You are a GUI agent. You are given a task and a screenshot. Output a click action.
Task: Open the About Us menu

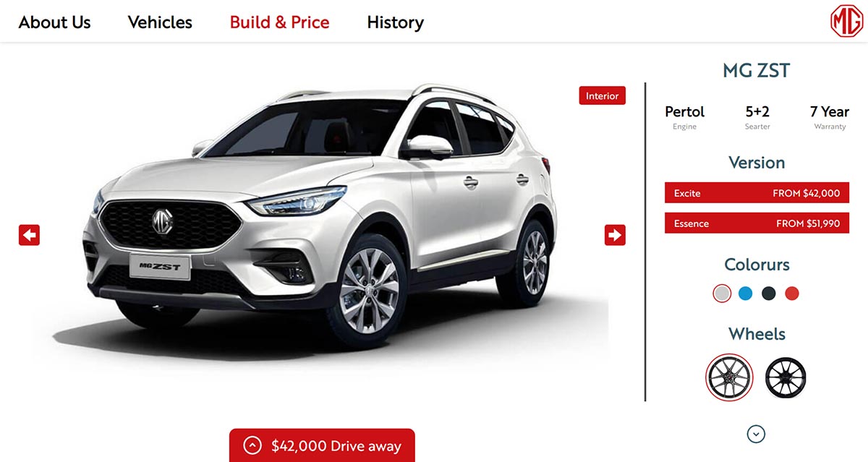click(x=55, y=22)
